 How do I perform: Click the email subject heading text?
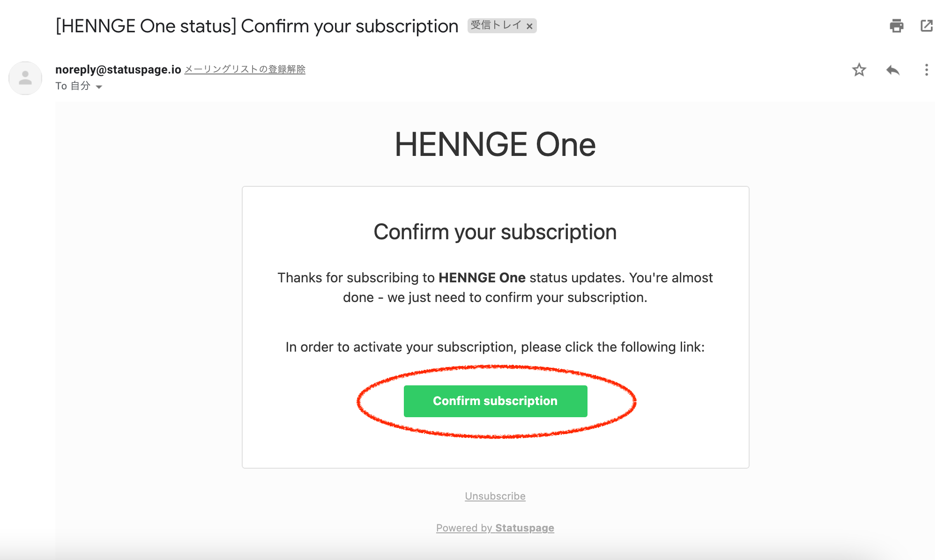257,26
